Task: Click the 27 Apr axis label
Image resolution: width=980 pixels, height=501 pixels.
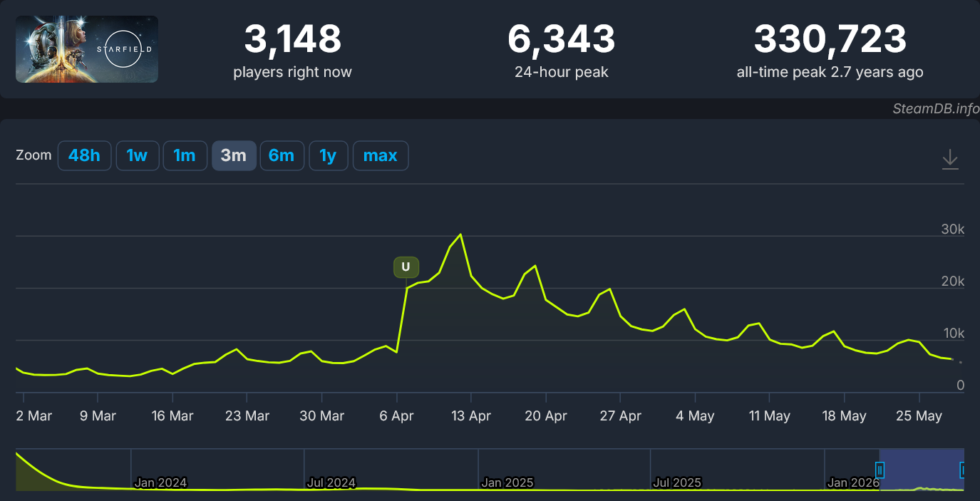Action: (x=621, y=415)
